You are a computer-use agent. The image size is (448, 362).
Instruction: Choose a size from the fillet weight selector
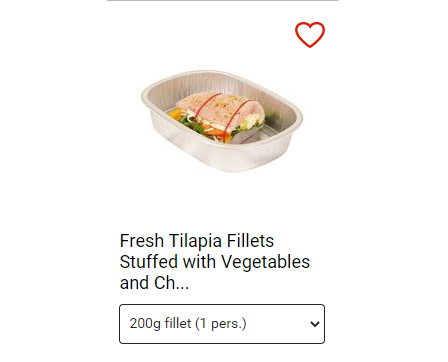click(222, 324)
